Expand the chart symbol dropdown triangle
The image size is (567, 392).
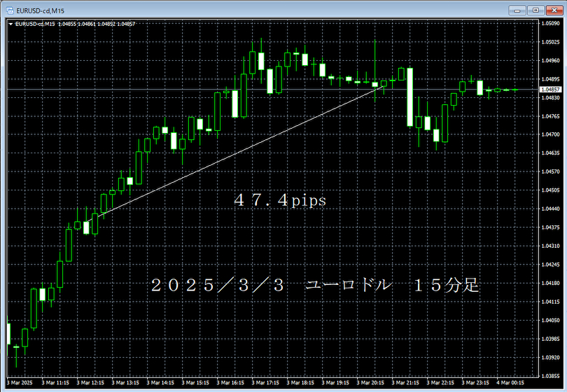pyautogui.click(x=10, y=24)
